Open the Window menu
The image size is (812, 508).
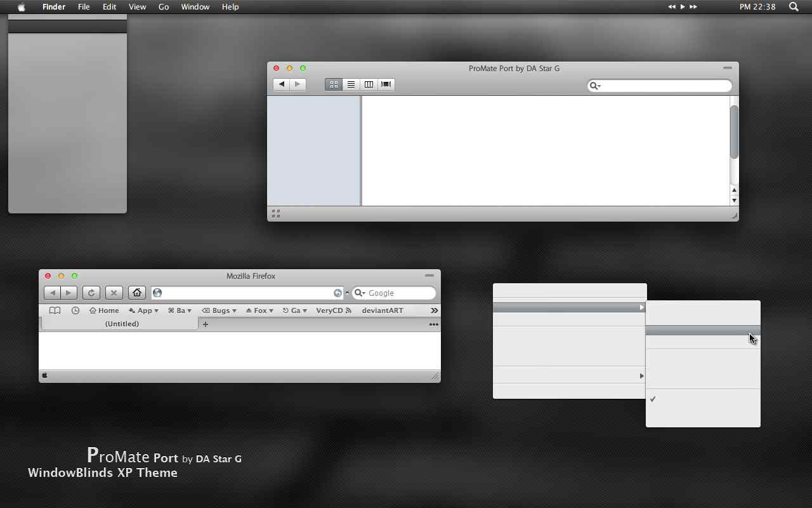pyautogui.click(x=195, y=7)
